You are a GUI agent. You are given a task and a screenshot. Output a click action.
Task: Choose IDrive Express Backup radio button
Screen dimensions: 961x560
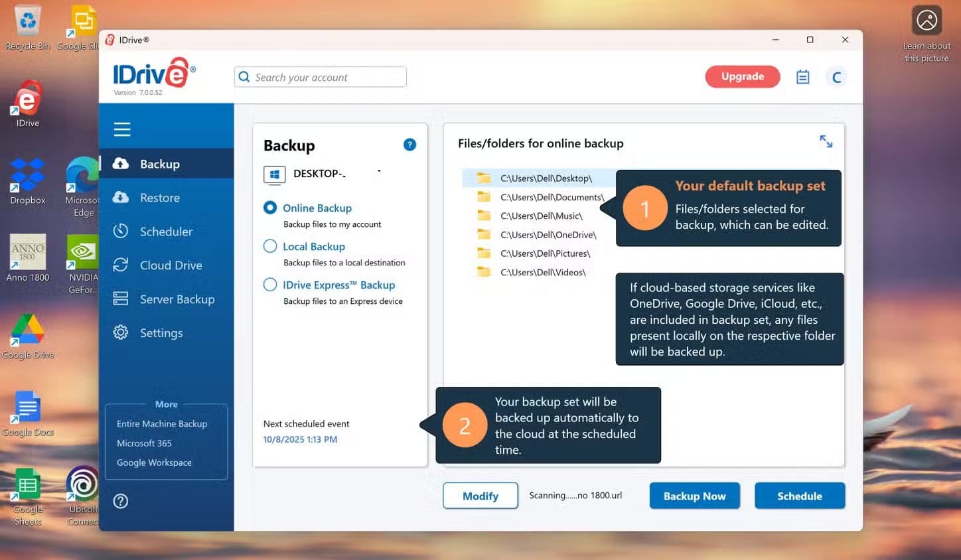click(270, 285)
